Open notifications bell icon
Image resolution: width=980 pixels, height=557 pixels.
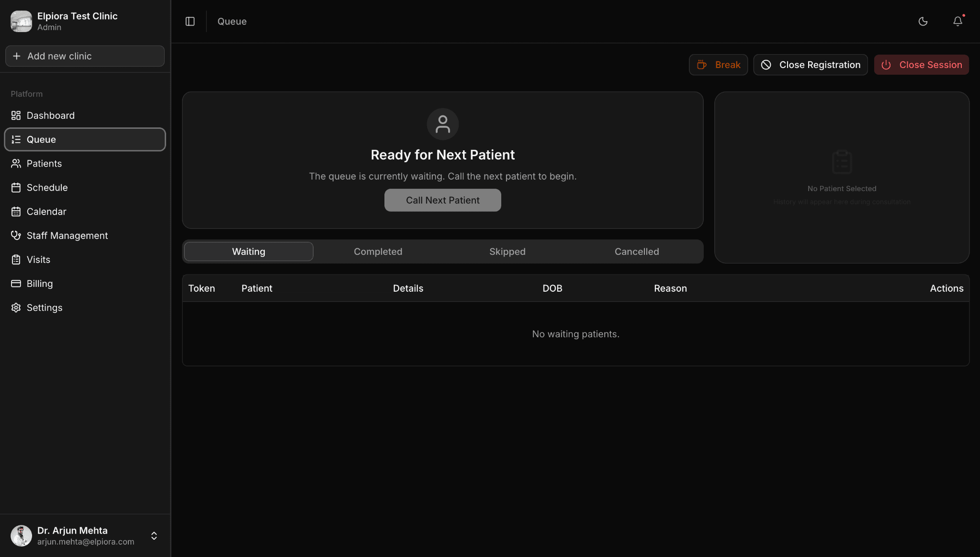957,22
